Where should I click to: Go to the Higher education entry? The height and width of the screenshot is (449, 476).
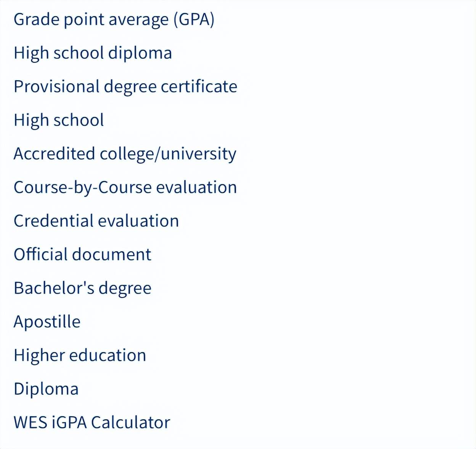(80, 355)
